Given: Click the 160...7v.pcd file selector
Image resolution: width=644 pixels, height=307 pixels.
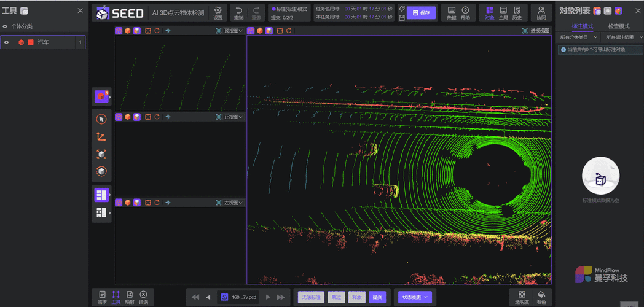Looking at the screenshot, I should point(238,297).
